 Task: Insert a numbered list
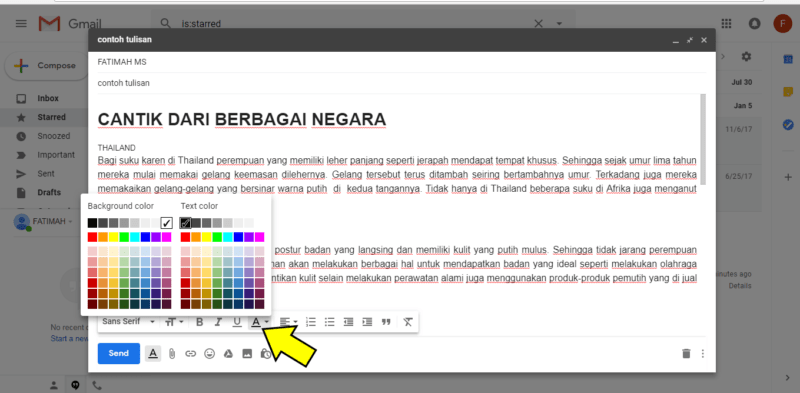point(311,322)
